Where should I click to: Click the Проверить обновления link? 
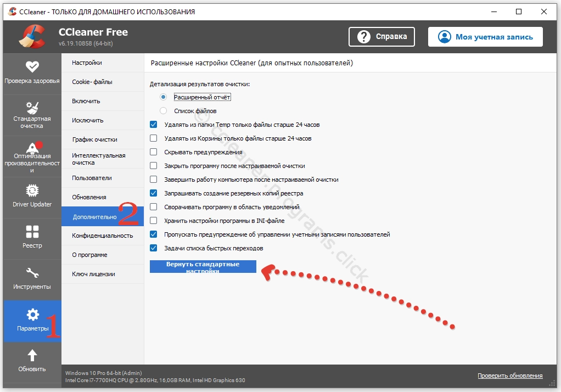[x=509, y=376]
